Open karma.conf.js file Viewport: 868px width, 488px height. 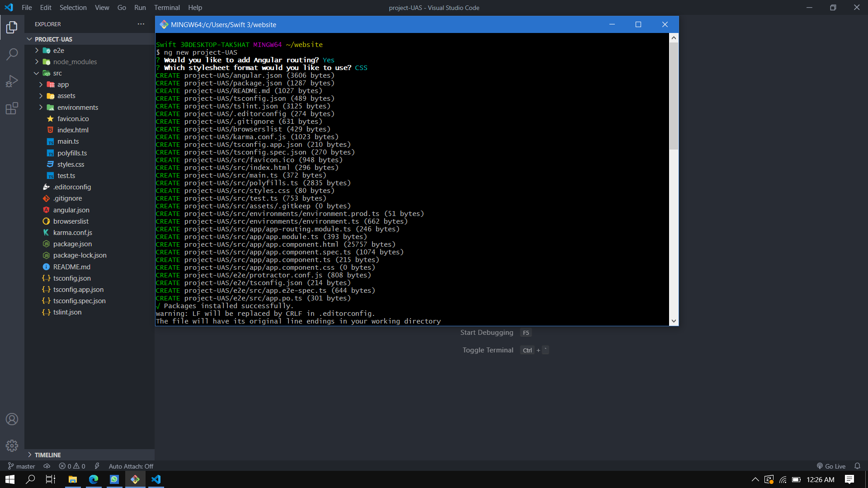coord(72,233)
